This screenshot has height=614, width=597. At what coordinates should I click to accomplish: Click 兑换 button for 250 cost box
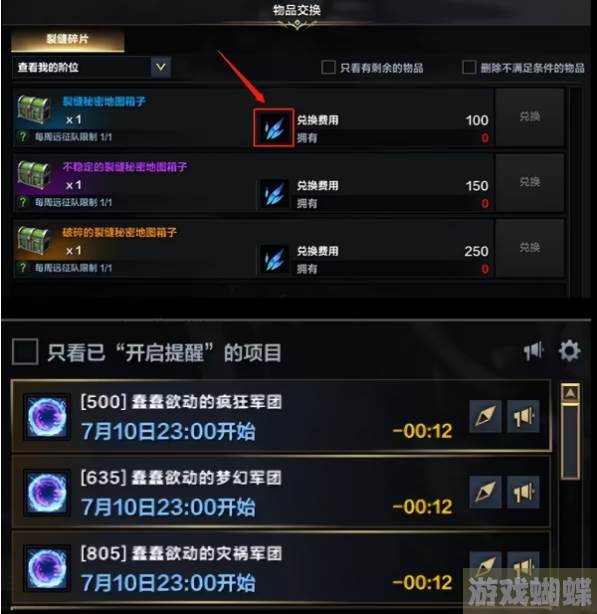coord(530,248)
